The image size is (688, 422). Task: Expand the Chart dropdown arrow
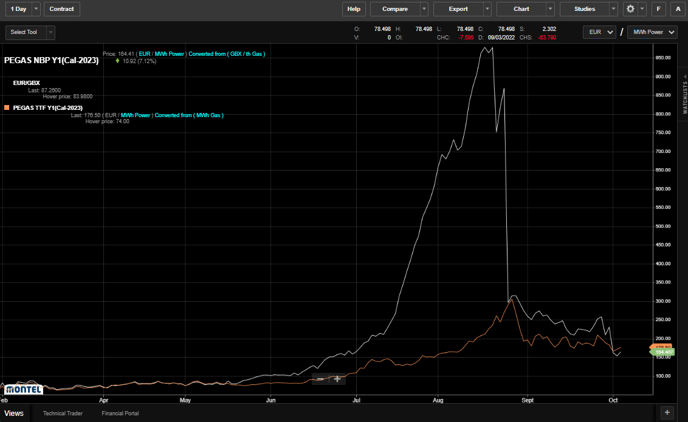click(x=550, y=9)
